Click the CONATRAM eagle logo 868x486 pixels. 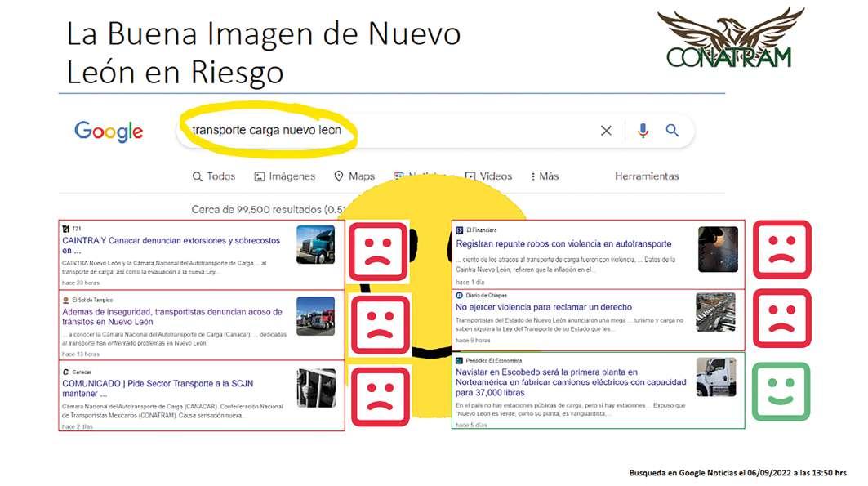click(731, 38)
